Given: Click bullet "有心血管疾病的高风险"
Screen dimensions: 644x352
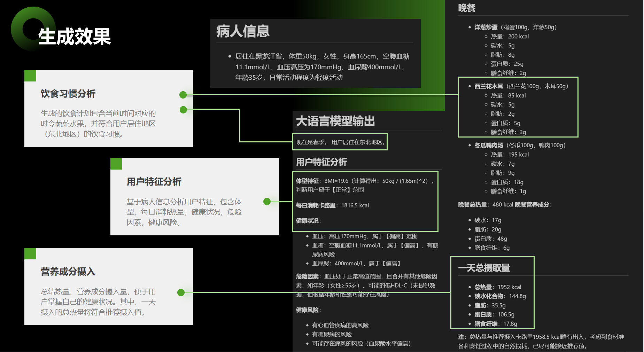Looking at the screenshot, I should click(340, 325).
